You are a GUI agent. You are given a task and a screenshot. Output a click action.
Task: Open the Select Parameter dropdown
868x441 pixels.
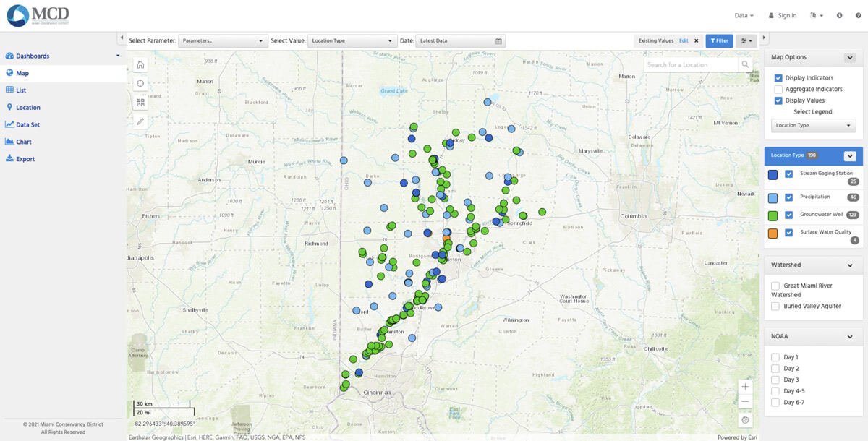(223, 41)
